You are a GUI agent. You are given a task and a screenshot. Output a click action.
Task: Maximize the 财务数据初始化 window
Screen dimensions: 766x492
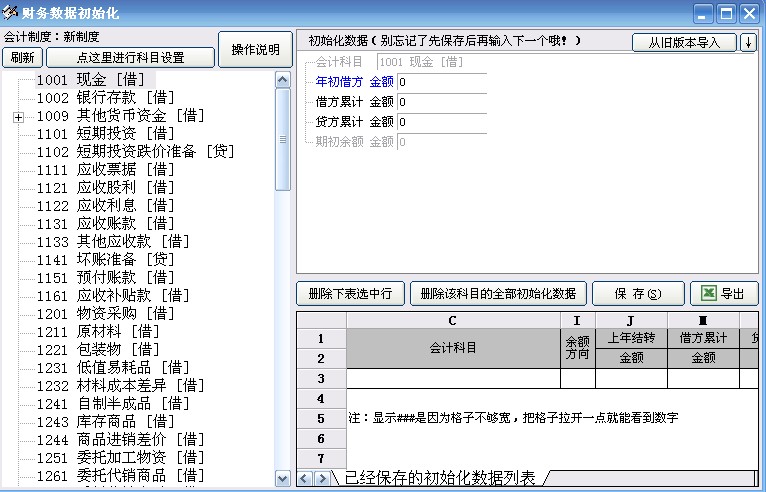tap(726, 14)
